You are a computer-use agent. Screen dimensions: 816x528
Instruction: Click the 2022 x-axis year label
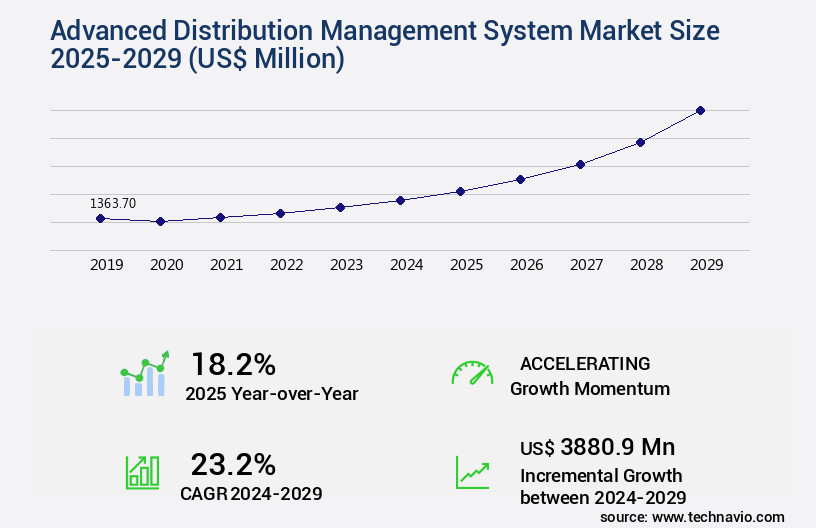coord(286,265)
